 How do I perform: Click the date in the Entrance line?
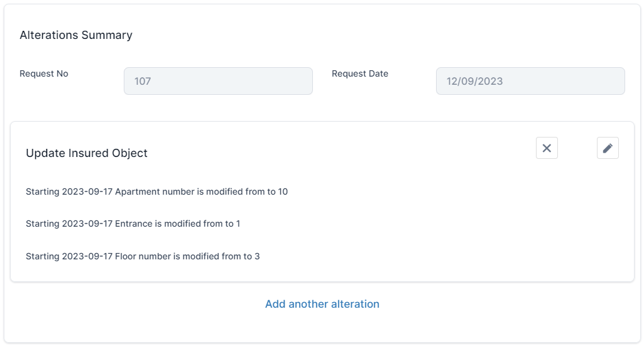(87, 224)
